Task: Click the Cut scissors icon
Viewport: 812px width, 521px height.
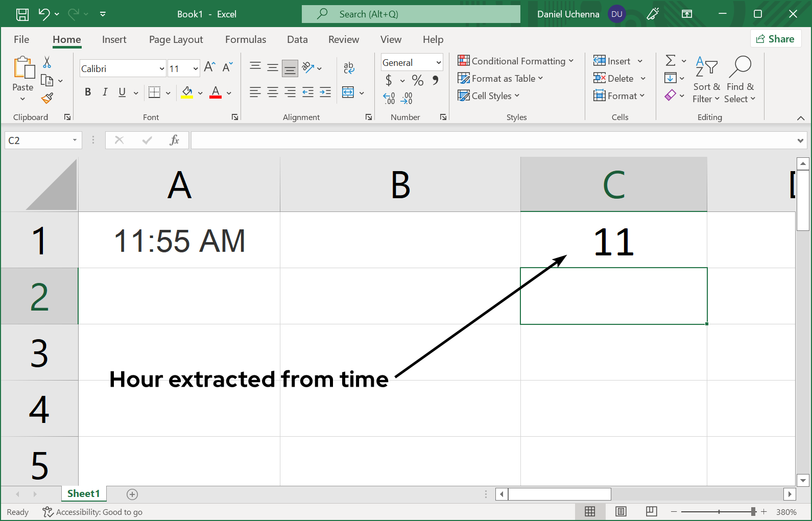Action: [x=47, y=62]
